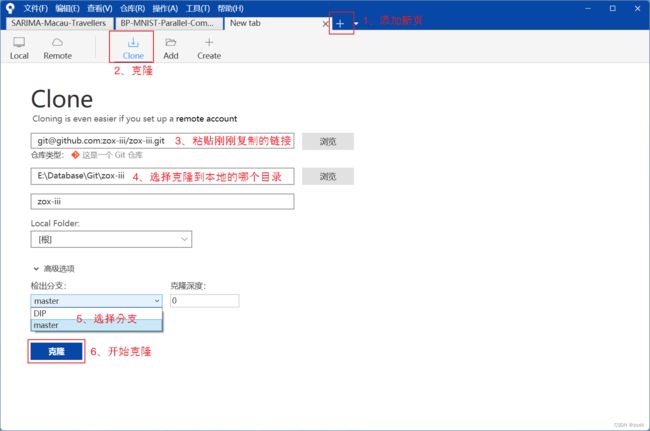Click the Git repository type icon
650x431 pixels.
(75, 155)
